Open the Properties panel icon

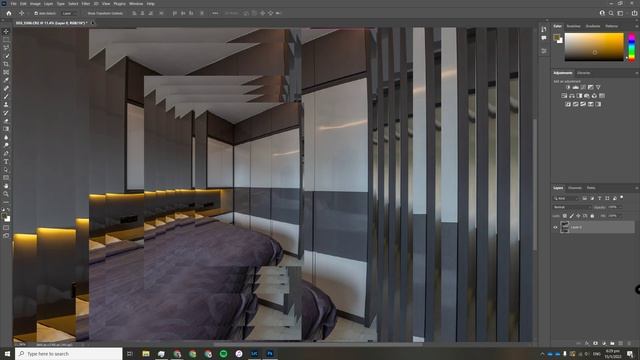click(544, 51)
